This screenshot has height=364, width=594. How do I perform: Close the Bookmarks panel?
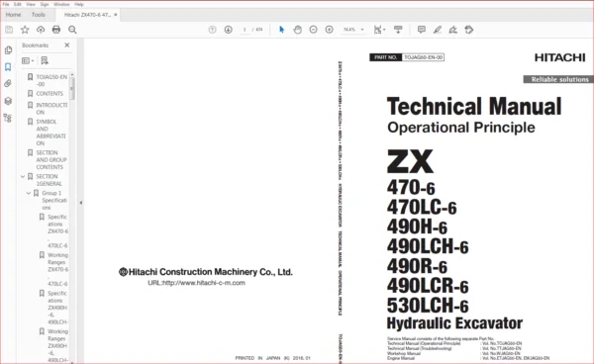(67, 45)
